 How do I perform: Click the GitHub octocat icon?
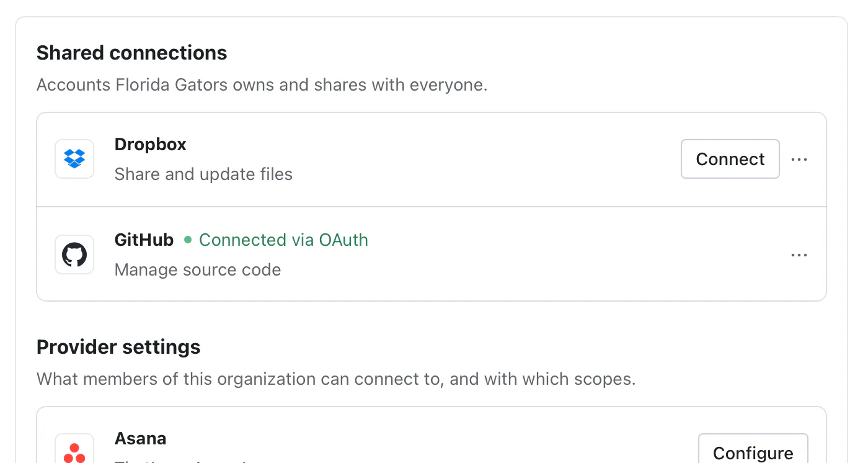pos(74,254)
